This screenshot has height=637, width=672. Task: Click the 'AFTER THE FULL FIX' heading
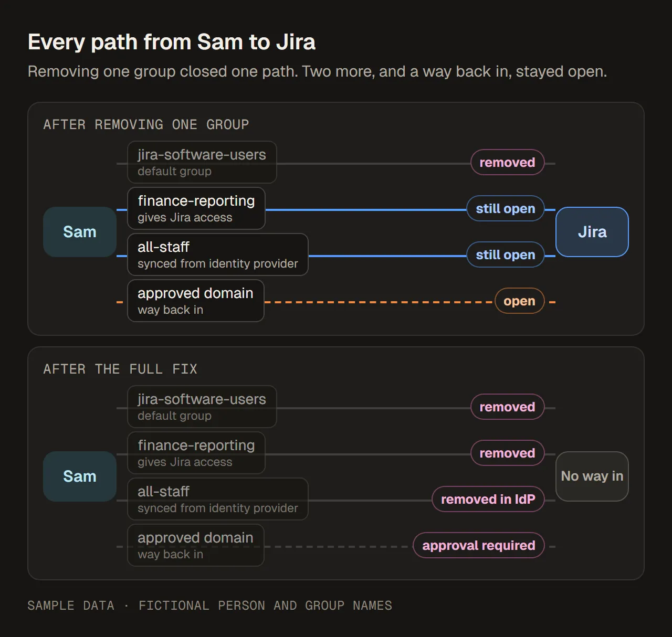(x=120, y=369)
